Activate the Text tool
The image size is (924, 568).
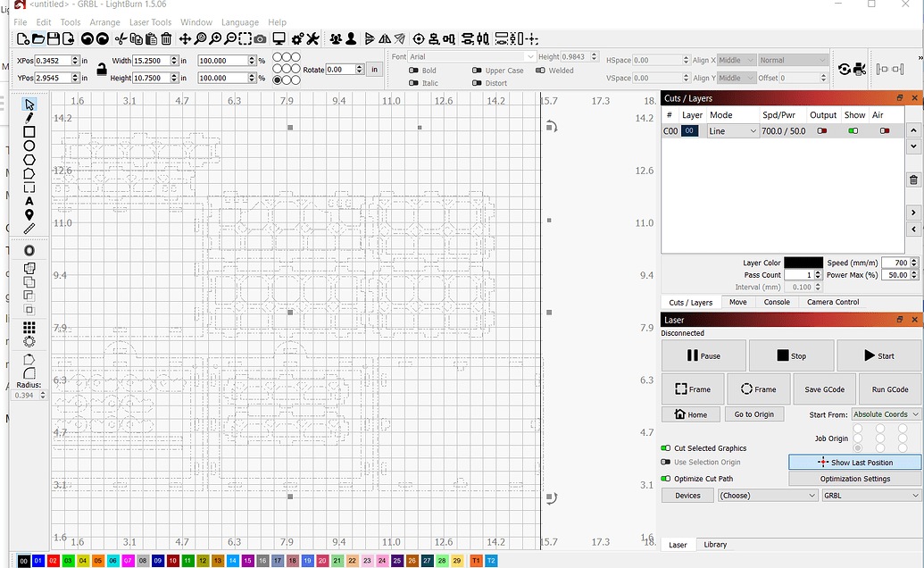click(x=29, y=199)
